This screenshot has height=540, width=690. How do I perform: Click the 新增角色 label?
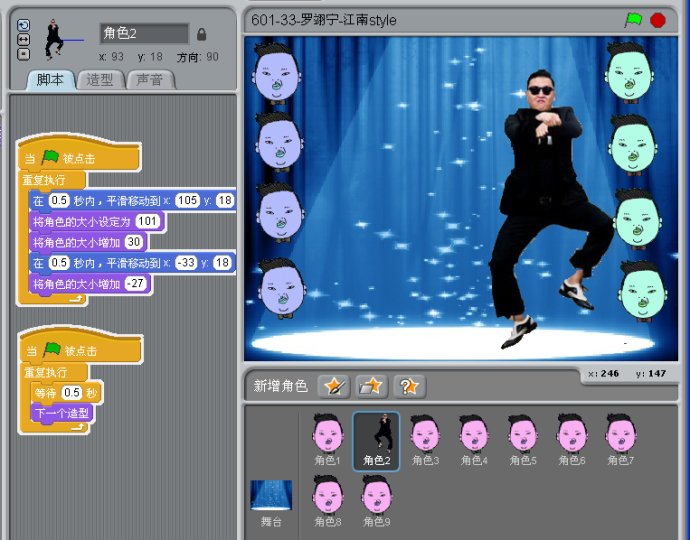280,386
